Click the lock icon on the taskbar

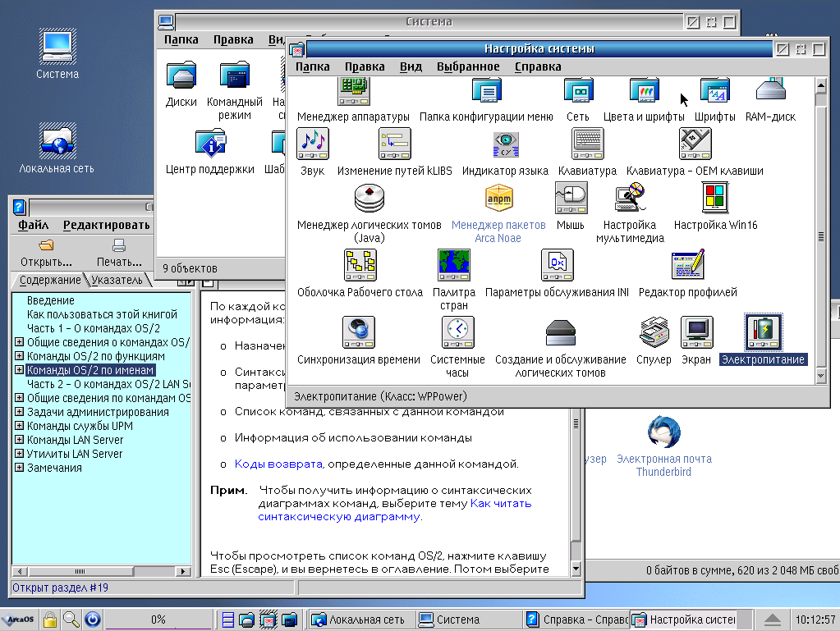(50, 620)
